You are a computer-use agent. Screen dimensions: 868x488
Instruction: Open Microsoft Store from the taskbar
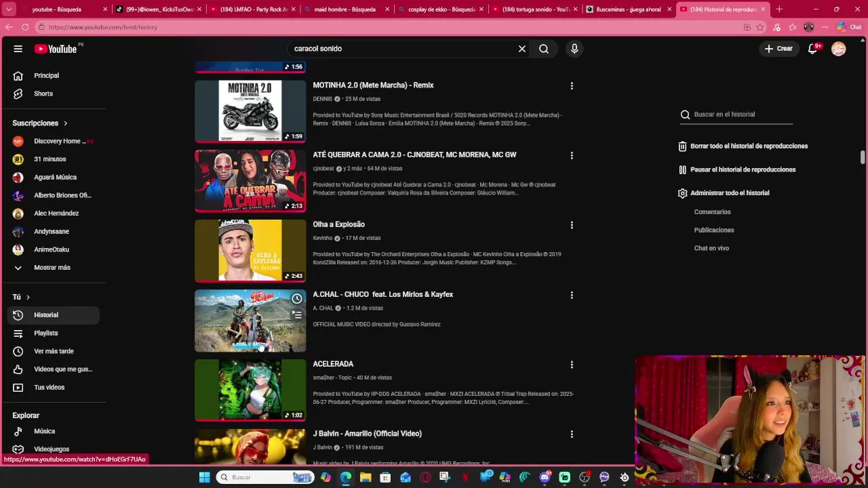(x=385, y=477)
